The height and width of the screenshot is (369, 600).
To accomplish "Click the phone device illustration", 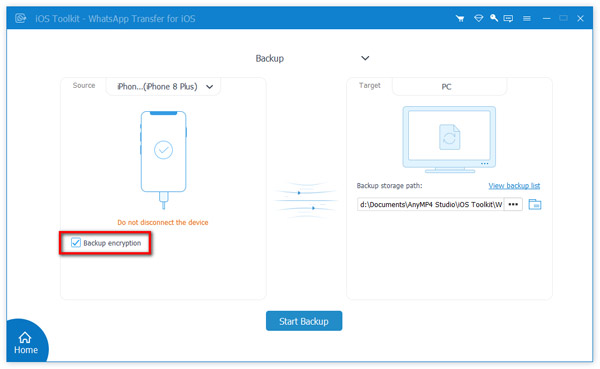I will [163, 160].
